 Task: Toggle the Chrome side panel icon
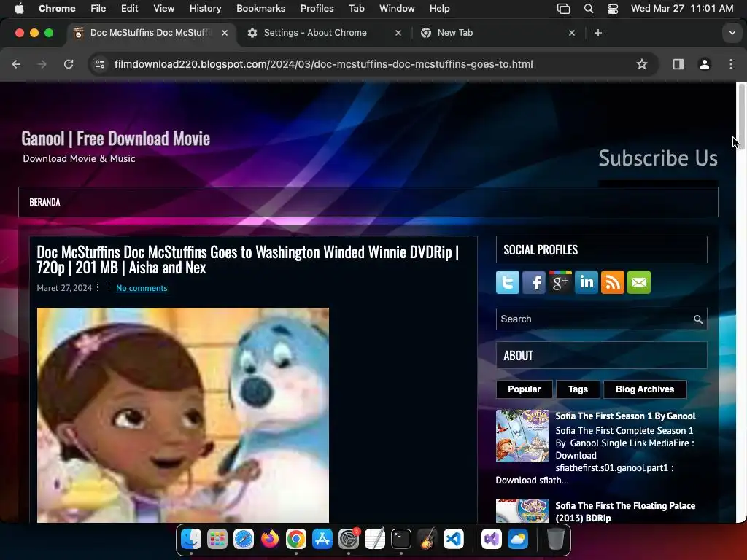click(678, 64)
